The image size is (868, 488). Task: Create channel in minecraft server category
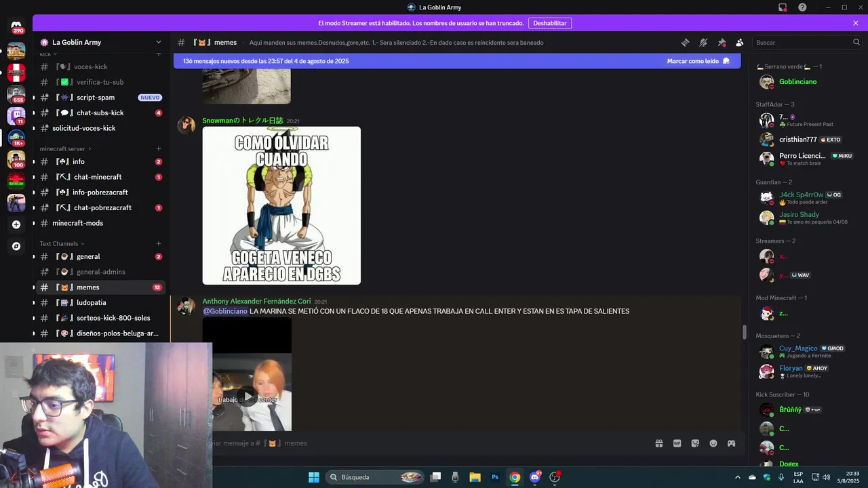(159, 148)
